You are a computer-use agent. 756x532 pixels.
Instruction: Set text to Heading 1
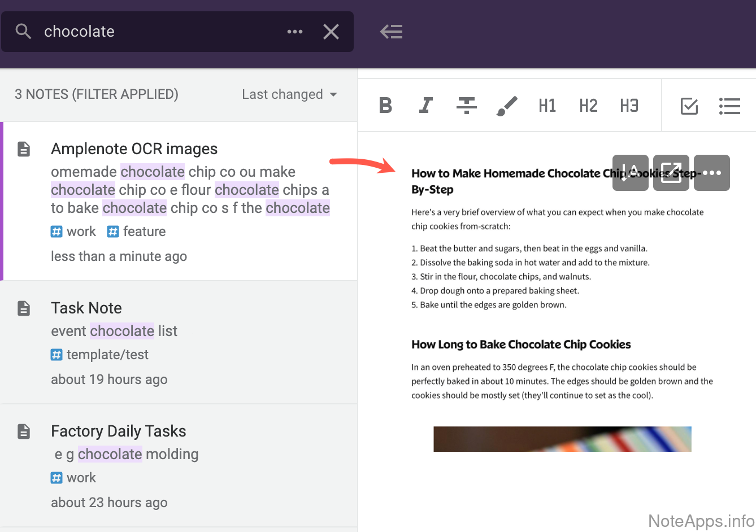pos(547,106)
